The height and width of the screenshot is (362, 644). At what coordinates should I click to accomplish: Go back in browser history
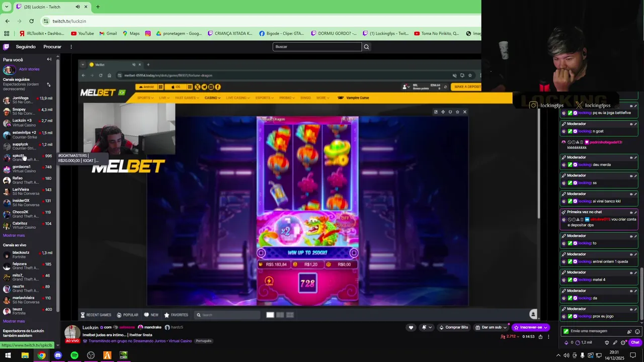pyautogui.click(x=7, y=21)
